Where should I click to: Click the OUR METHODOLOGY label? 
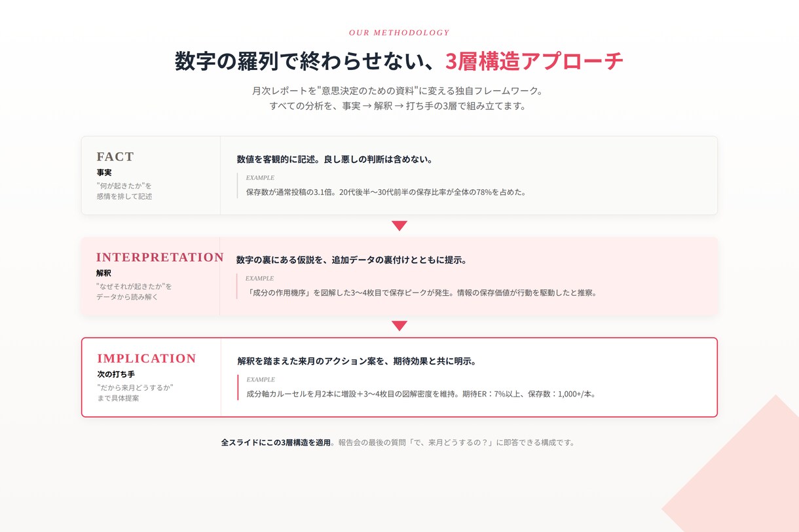point(399,33)
